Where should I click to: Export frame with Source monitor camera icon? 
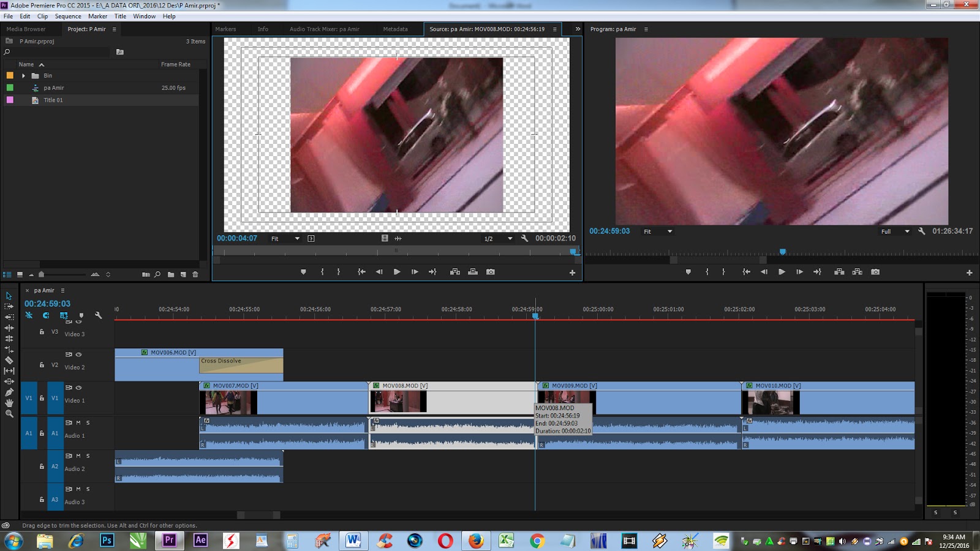tap(491, 272)
